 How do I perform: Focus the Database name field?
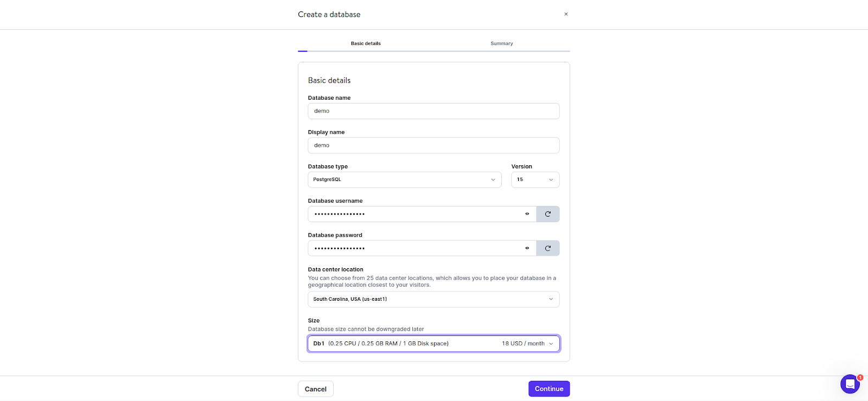coord(433,111)
